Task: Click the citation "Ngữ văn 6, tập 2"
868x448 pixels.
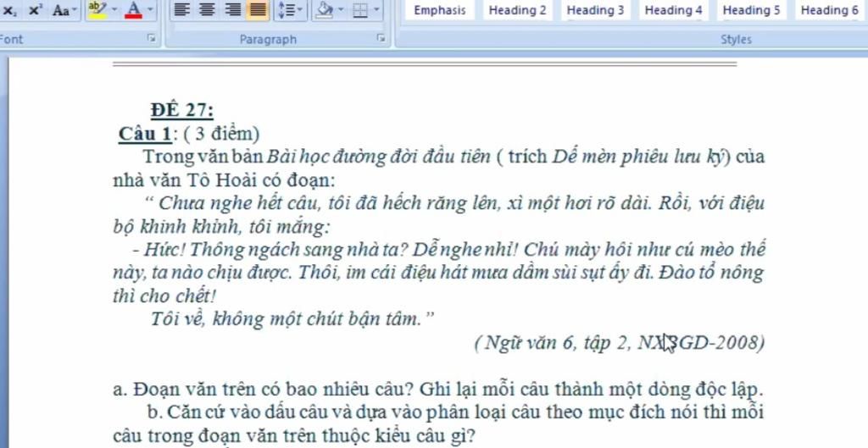Action: pos(556,343)
